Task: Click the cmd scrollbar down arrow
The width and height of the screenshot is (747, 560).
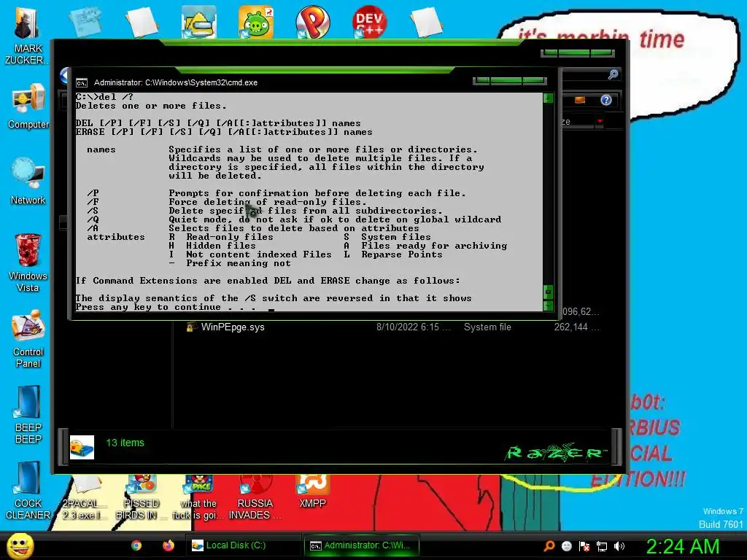Action: click(549, 306)
